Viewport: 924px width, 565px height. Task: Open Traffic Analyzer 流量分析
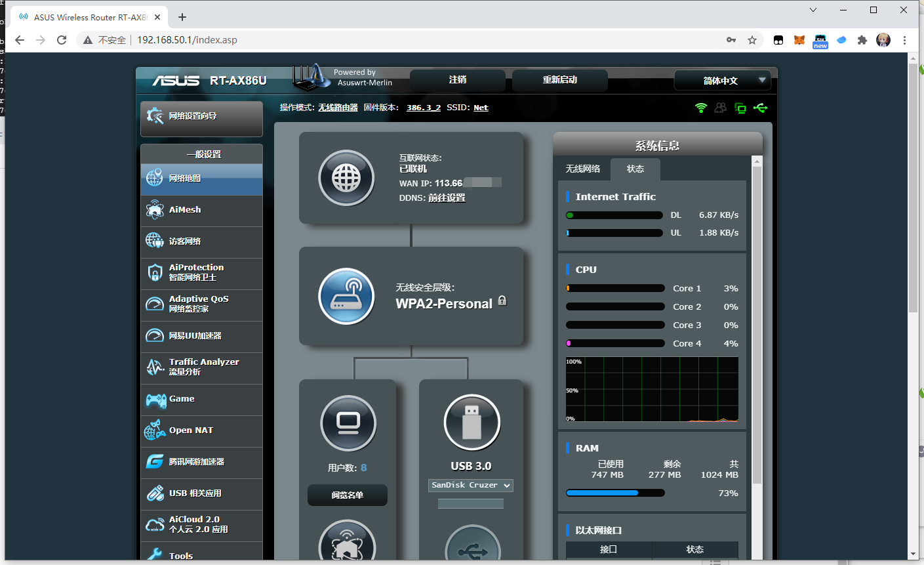click(201, 368)
